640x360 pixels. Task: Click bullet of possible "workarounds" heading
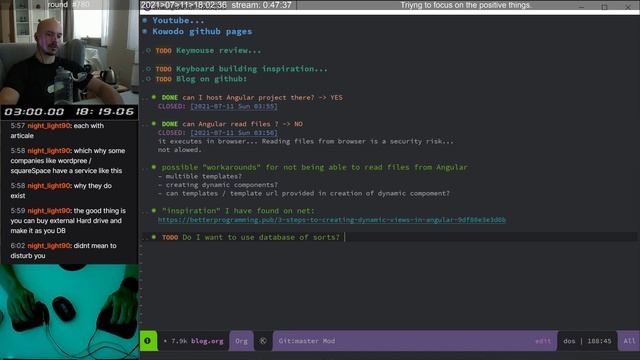click(154, 167)
